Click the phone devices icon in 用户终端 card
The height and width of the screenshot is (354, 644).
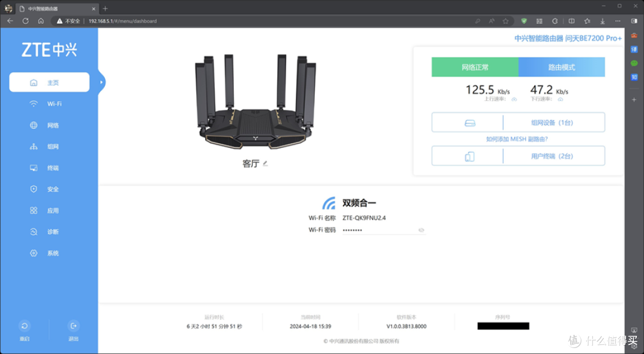[469, 156]
